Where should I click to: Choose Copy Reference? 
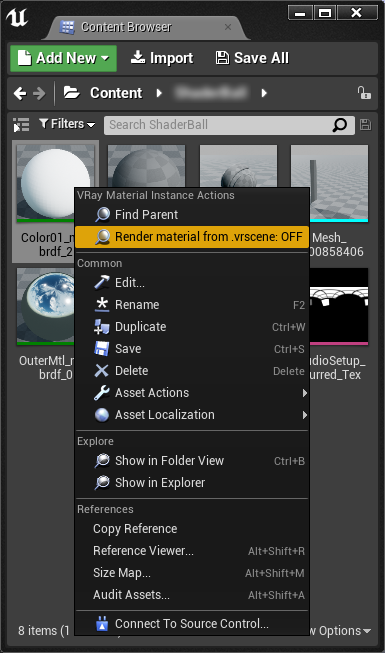[x=192, y=529]
